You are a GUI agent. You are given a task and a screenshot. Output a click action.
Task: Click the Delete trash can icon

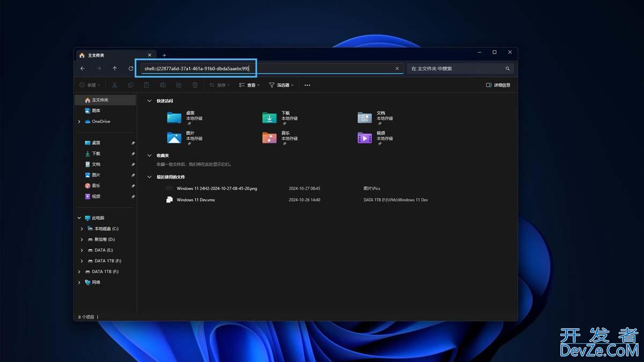[x=195, y=85]
